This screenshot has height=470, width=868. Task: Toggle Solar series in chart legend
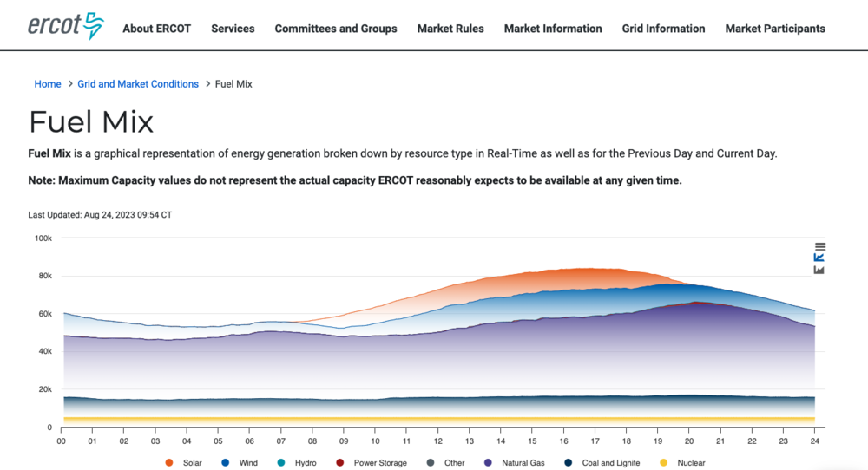tap(185, 463)
